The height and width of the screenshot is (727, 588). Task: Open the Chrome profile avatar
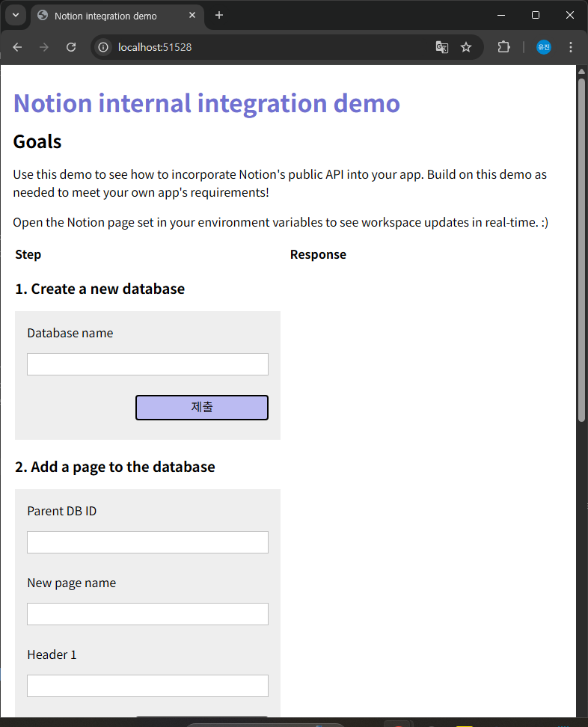[543, 47]
